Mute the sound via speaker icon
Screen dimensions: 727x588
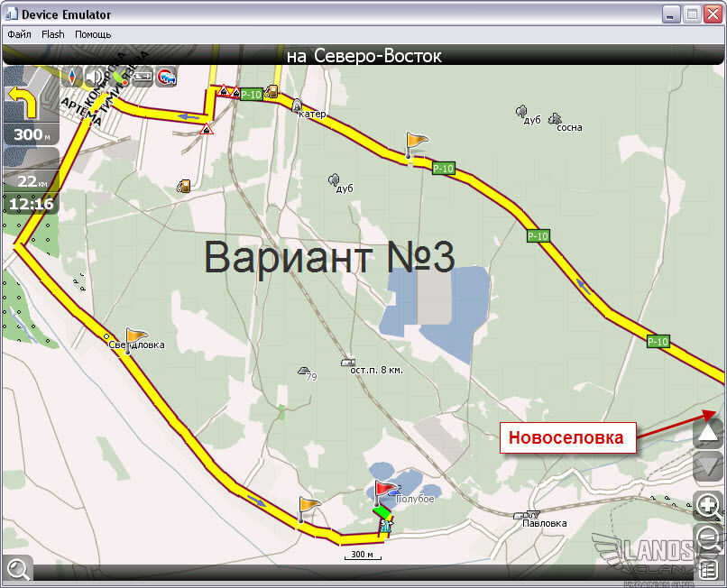[x=96, y=77]
